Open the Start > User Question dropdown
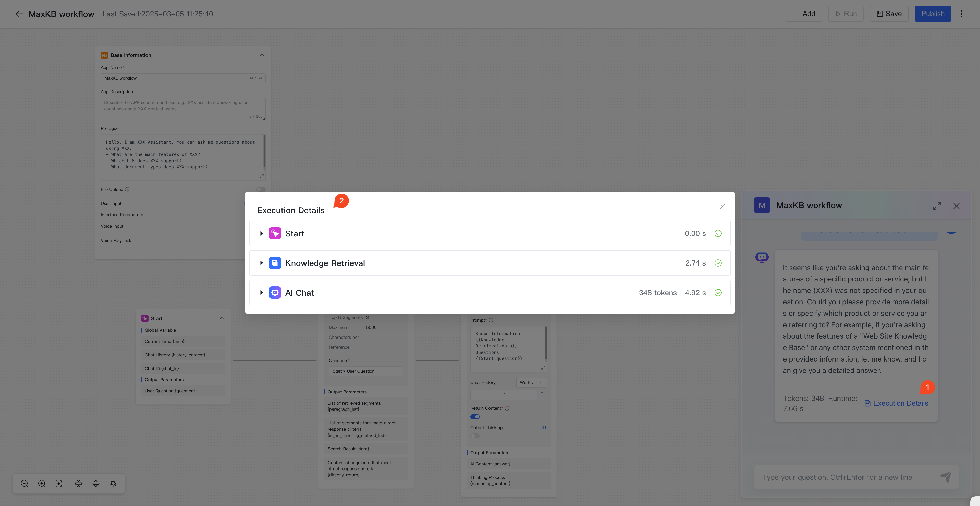 [366, 371]
